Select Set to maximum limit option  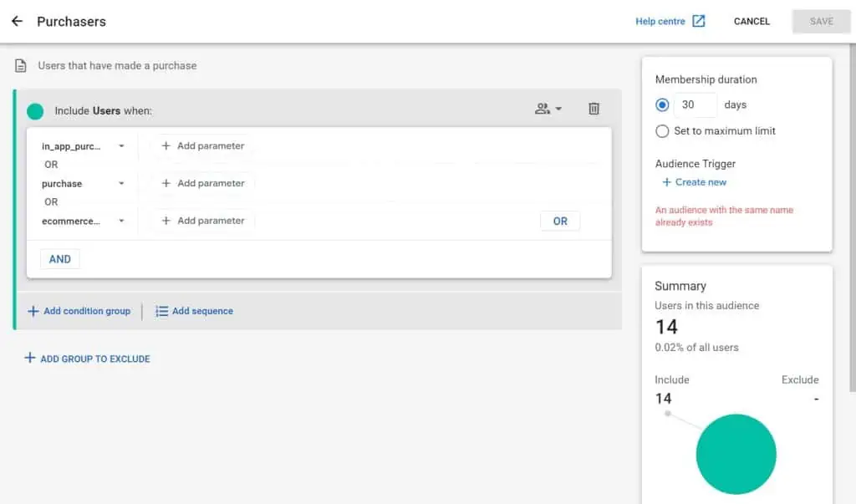click(663, 131)
